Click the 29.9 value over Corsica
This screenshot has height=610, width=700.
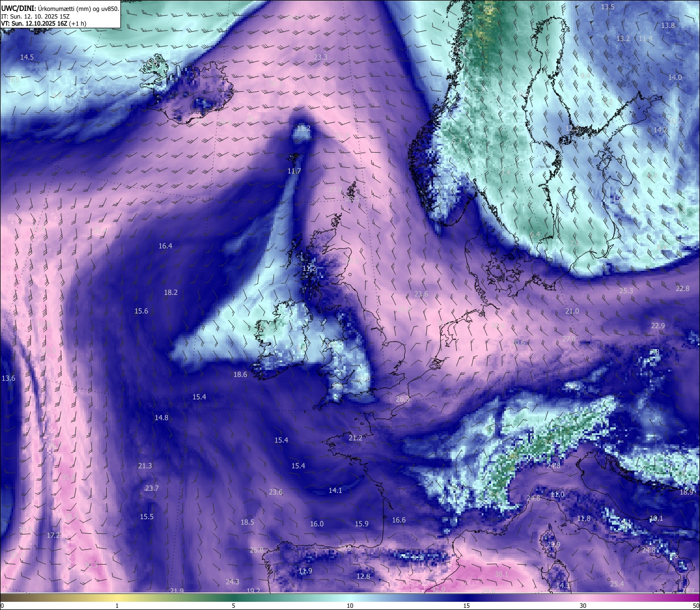pos(553,545)
